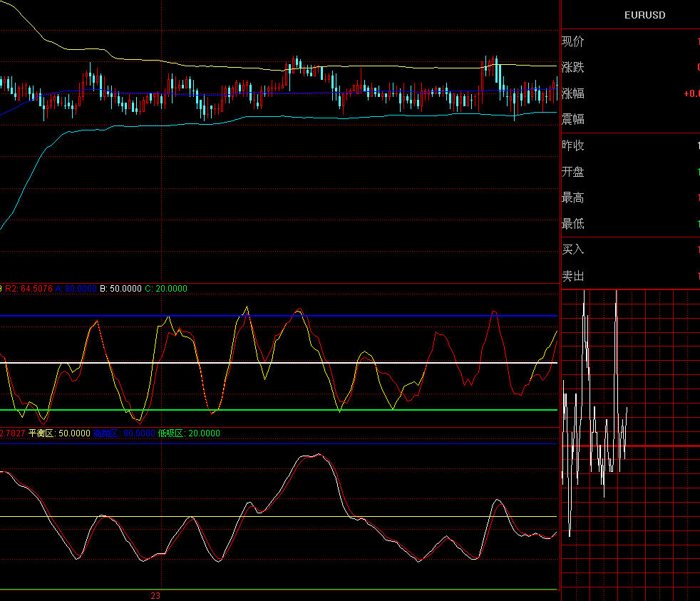Screen dimensions: 700x601
Task: Click the 卖出 sell price label
Action: [573, 276]
